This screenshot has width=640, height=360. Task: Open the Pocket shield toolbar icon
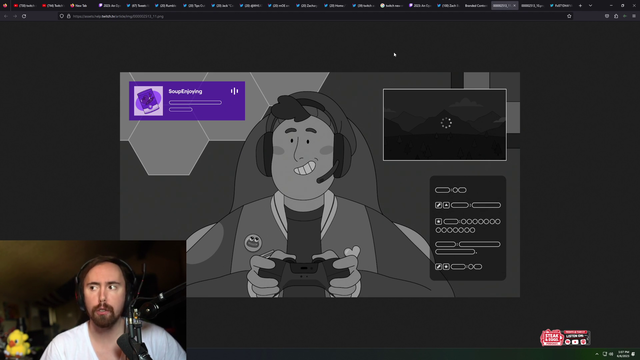(607, 16)
